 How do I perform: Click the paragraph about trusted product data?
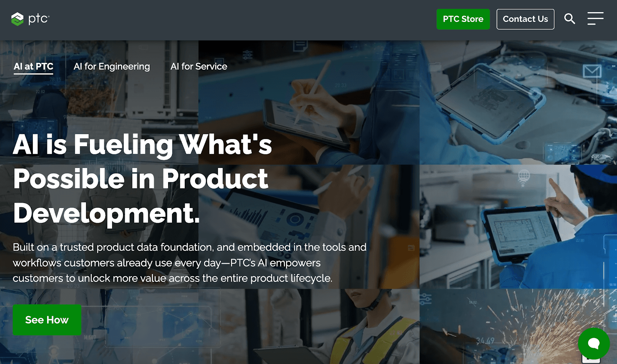click(189, 263)
